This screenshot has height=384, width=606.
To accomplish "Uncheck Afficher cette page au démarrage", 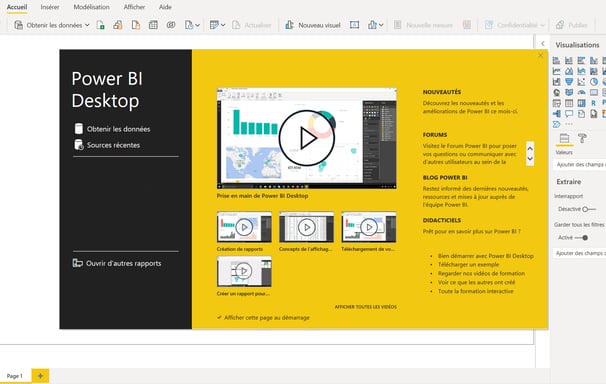I will [x=219, y=318].
